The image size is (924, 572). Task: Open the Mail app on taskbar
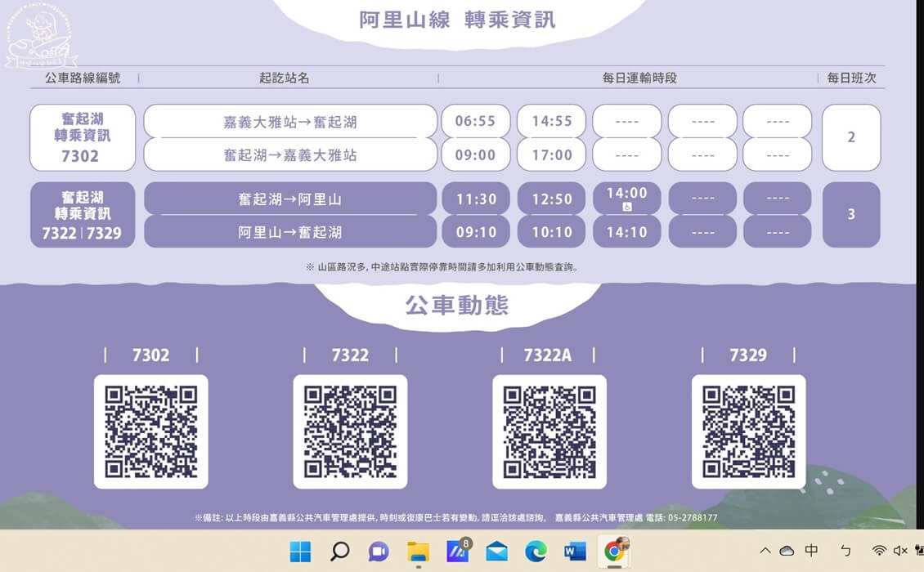(x=496, y=552)
